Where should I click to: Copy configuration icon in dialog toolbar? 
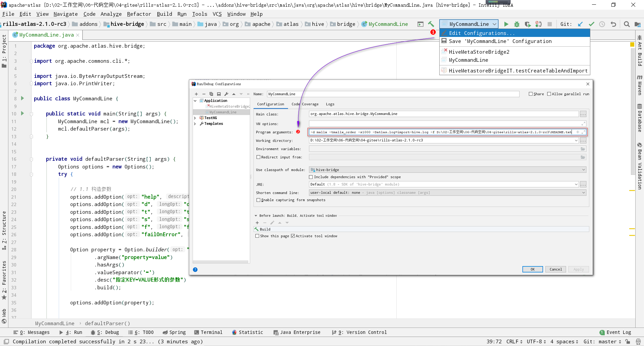click(211, 94)
